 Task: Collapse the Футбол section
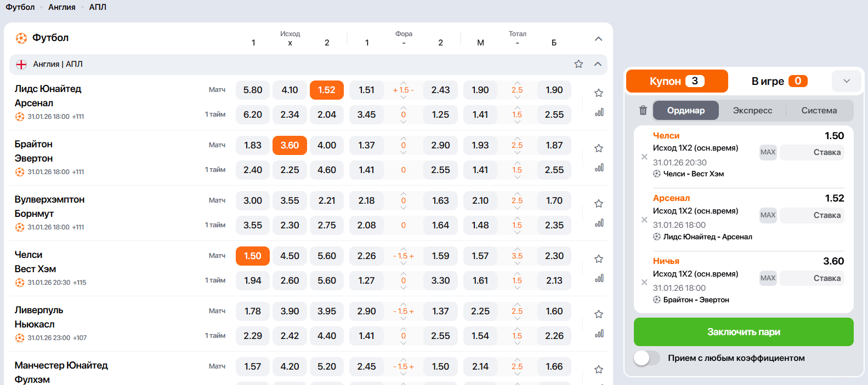(x=598, y=39)
